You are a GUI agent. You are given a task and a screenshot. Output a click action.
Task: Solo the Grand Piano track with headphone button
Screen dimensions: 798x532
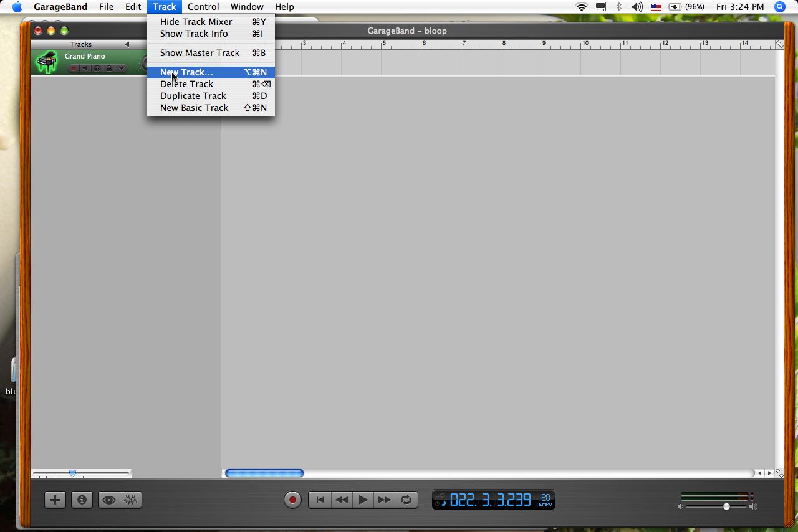coord(97,69)
